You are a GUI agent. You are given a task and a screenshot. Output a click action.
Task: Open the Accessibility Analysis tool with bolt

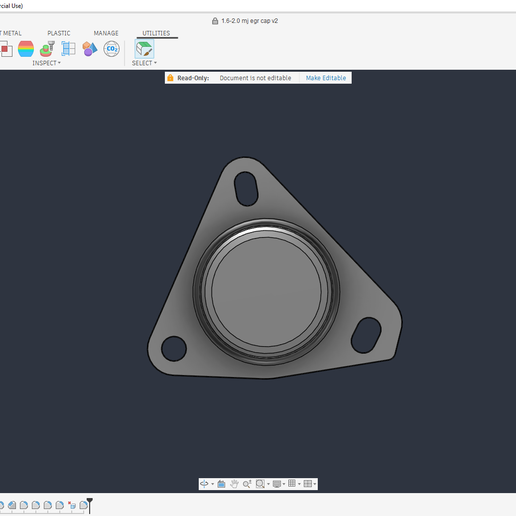pyautogui.click(x=47, y=49)
